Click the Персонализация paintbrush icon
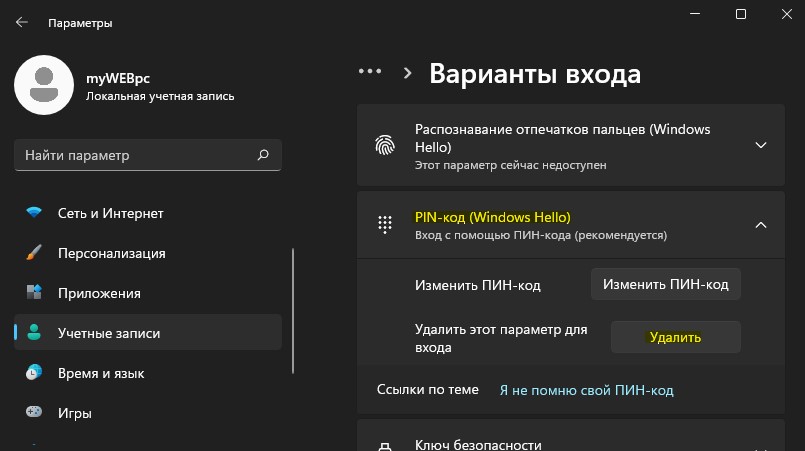The image size is (805, 451). point(34,252)
